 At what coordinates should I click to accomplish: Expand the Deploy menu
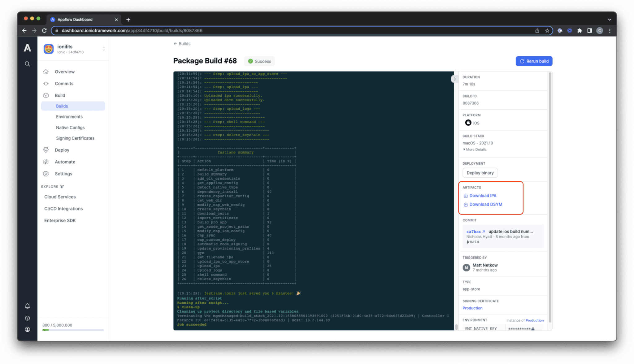tap(62, 150)
